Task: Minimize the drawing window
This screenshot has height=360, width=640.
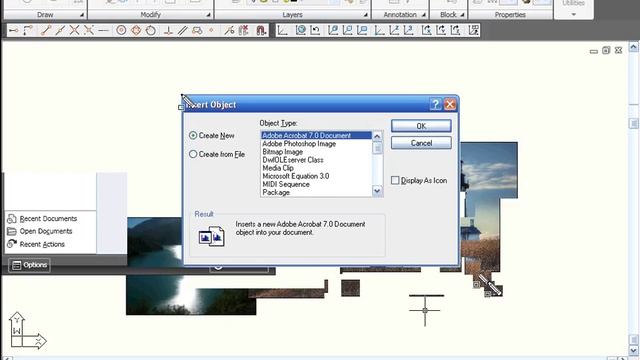Action: pyautogui.click(x=594, y=51)
